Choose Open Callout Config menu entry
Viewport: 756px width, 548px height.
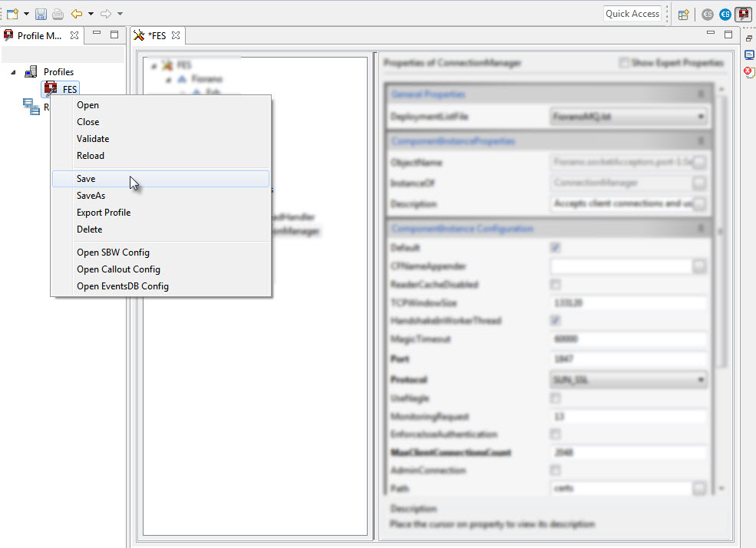160,269
